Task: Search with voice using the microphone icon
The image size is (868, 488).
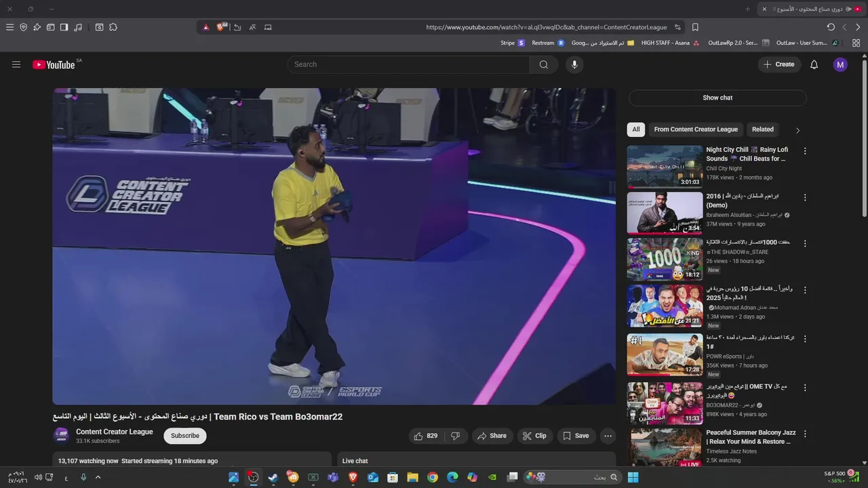Action: coord(574,64)
